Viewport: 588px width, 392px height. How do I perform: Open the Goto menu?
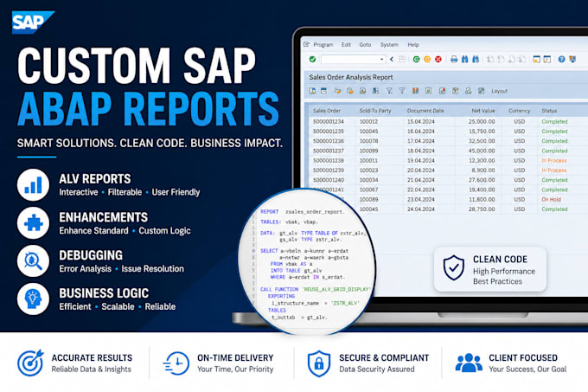(x=365, y=45)
